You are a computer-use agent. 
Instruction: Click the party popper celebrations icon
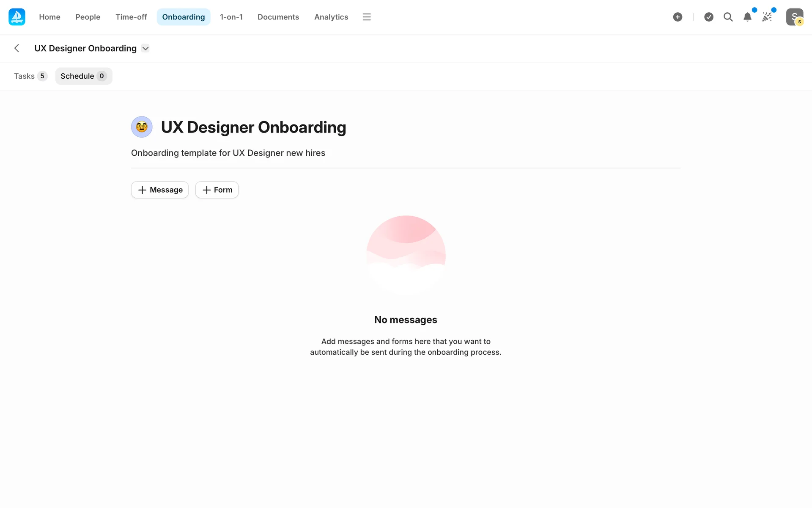coord(767,17)
